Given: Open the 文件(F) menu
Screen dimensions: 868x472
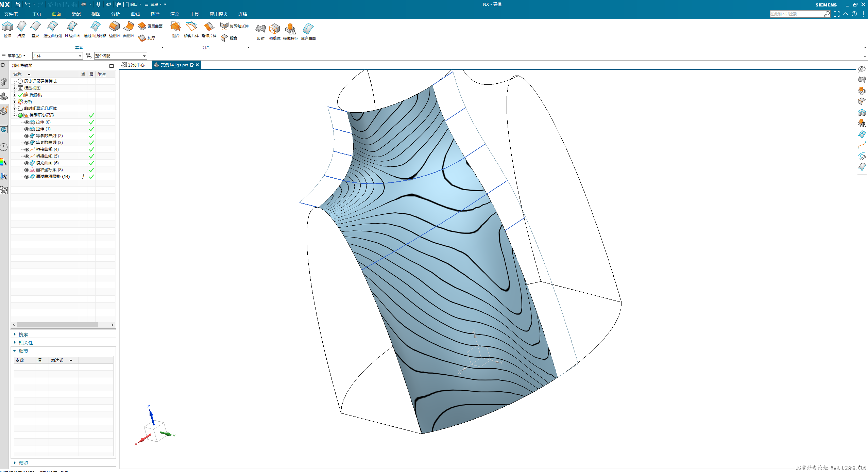Looking at the screenshot, I should pos(11,14).
